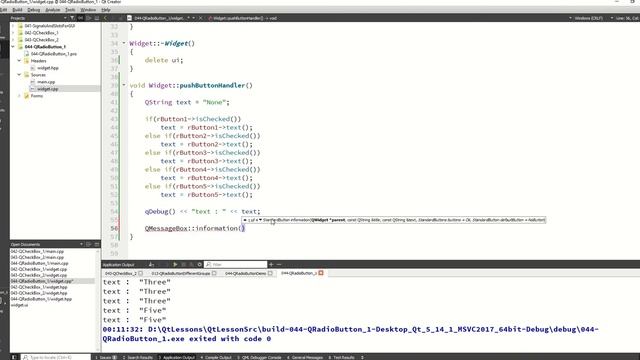Open the General Messages pane
640x360 pixels.
coord(305,357)
